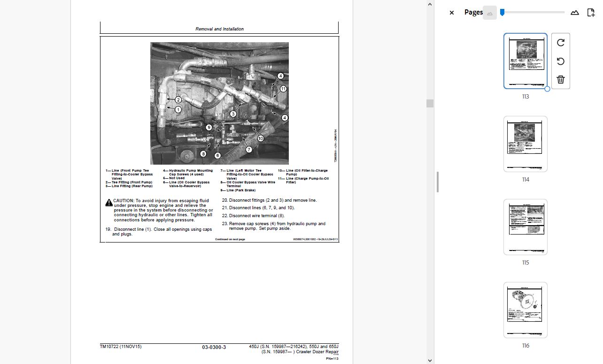Click step 22 Disconnect wire terminal text
The width and height of the screenshot is (603, 364).
point(253,216)
